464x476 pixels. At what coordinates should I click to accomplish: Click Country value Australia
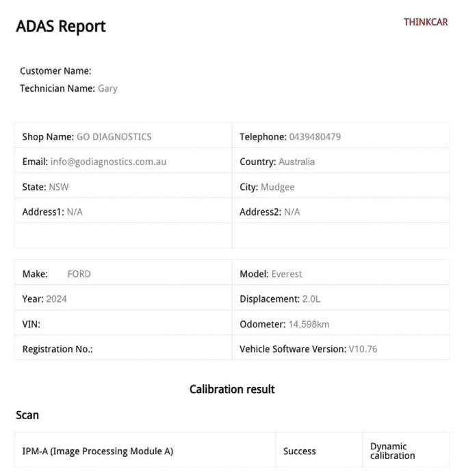tap(296, 162)
